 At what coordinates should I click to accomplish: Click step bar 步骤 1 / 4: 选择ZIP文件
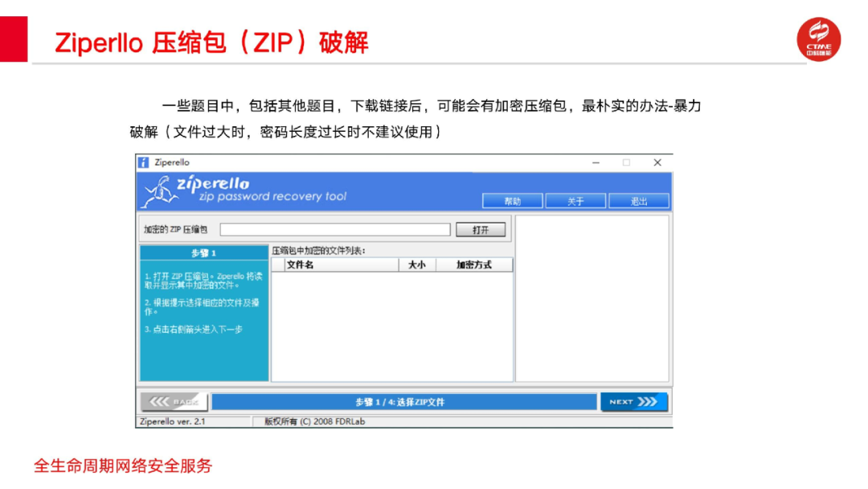(x=404, y=402)
